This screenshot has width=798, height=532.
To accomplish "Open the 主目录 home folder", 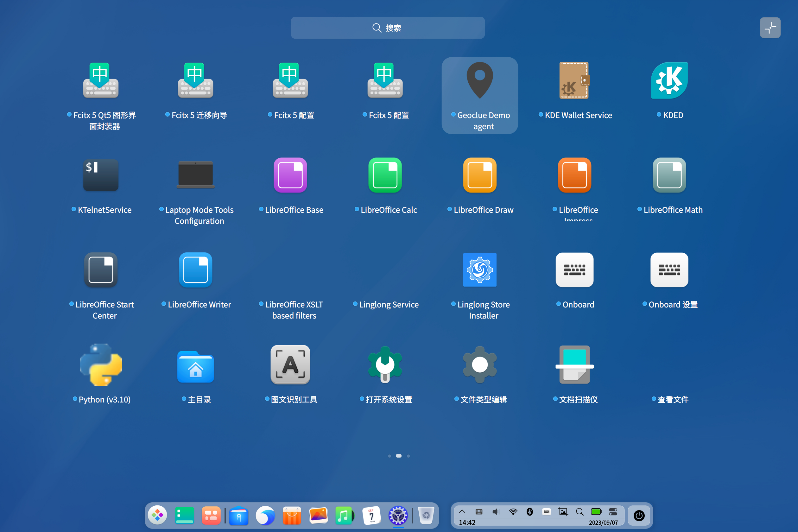I will point(196,366).
